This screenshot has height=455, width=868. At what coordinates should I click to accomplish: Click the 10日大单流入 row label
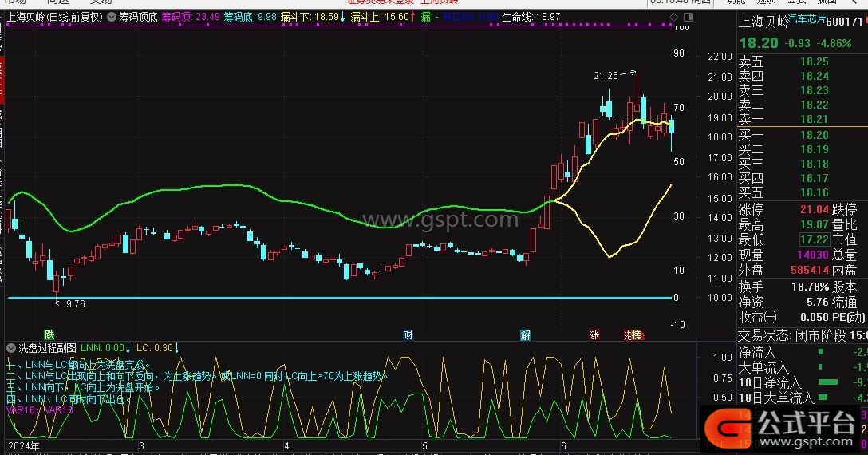pyautogui.click(x=776, y=398)
